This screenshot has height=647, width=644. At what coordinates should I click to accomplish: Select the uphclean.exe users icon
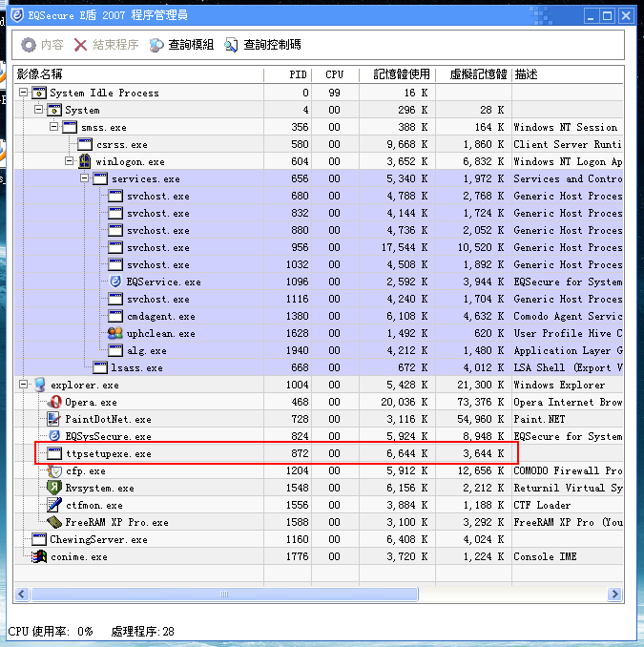(115, 333)
